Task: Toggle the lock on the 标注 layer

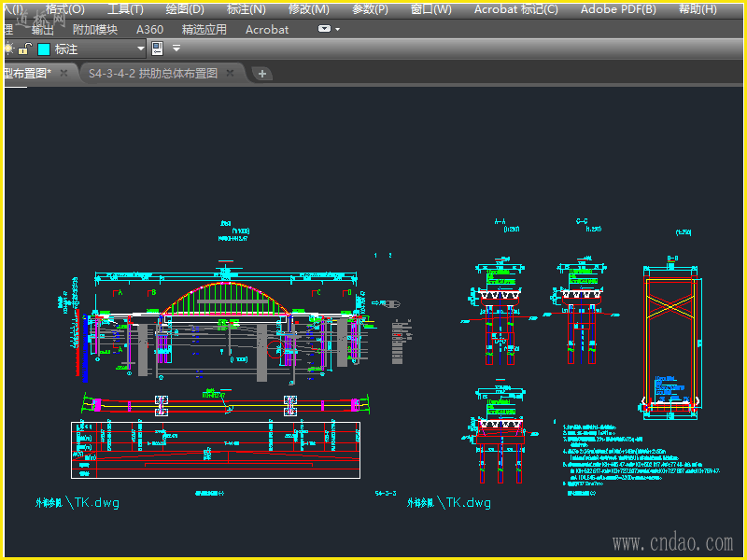Action: (x=25, y=49)
